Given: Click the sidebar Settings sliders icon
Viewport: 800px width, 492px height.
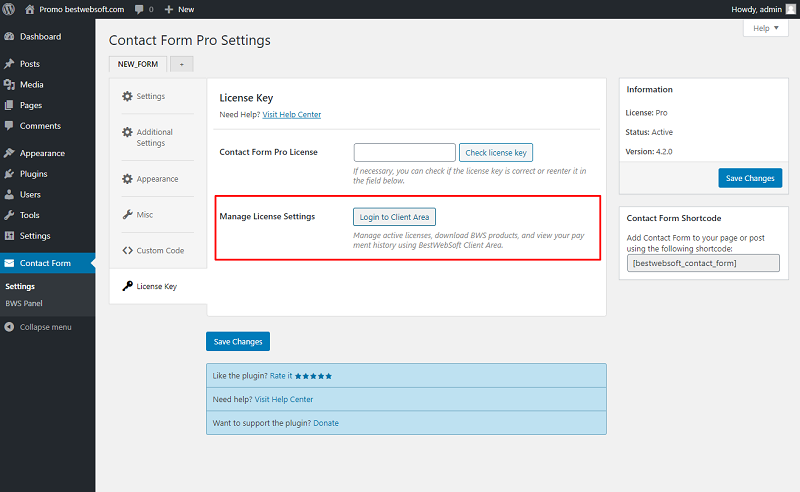Looking at the screenshot, I should click(9, 236).
